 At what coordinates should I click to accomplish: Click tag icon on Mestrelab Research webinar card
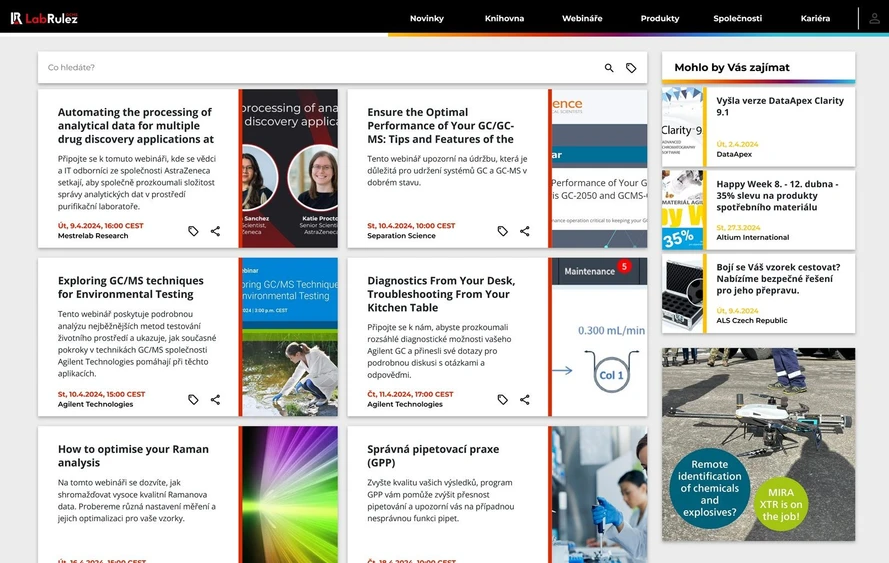point(194,231)
